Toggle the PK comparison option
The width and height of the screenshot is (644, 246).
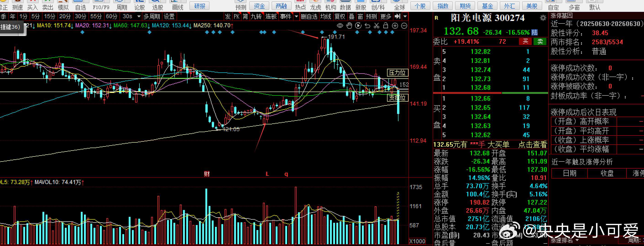[x=236, y=16]
